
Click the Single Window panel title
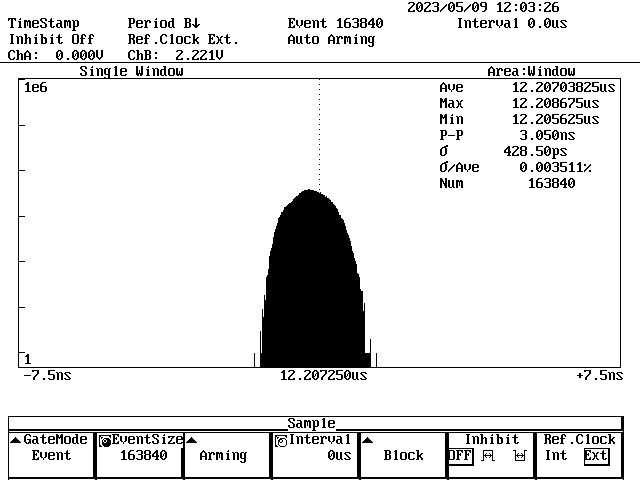tap(131, 72)
